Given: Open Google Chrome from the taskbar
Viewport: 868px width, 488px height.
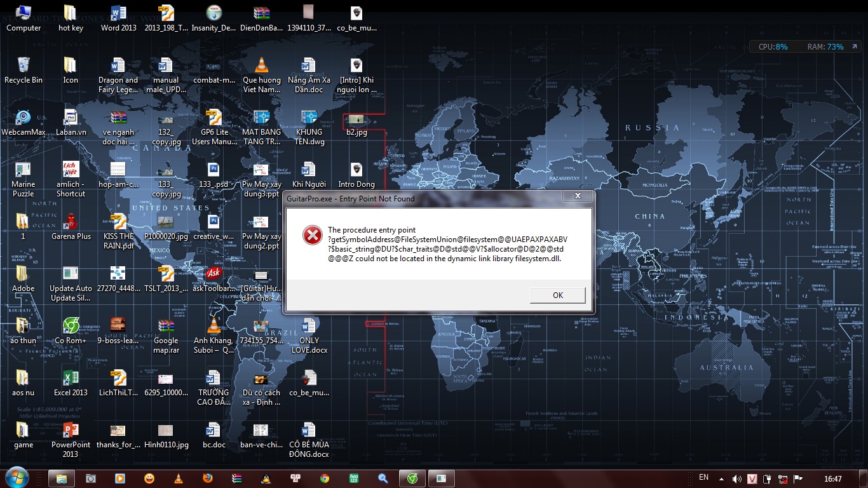Looking at the screenshot, I should tap(325, 478).
